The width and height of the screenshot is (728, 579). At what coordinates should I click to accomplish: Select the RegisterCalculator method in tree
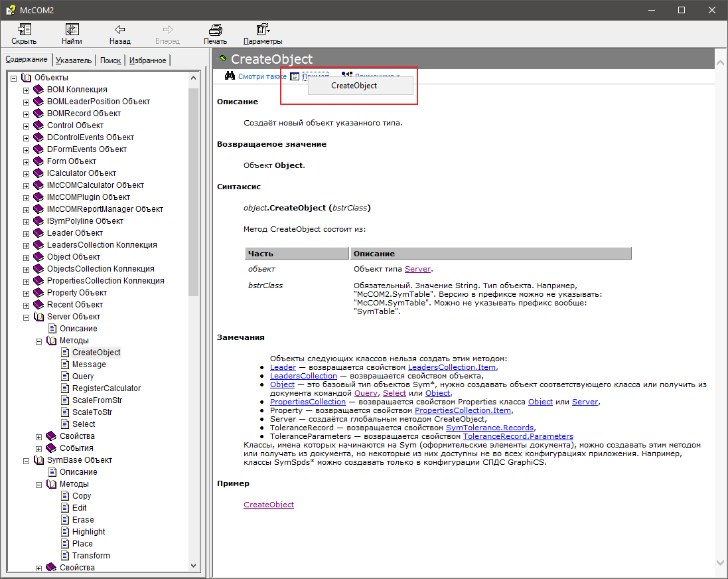pos(106,388)
